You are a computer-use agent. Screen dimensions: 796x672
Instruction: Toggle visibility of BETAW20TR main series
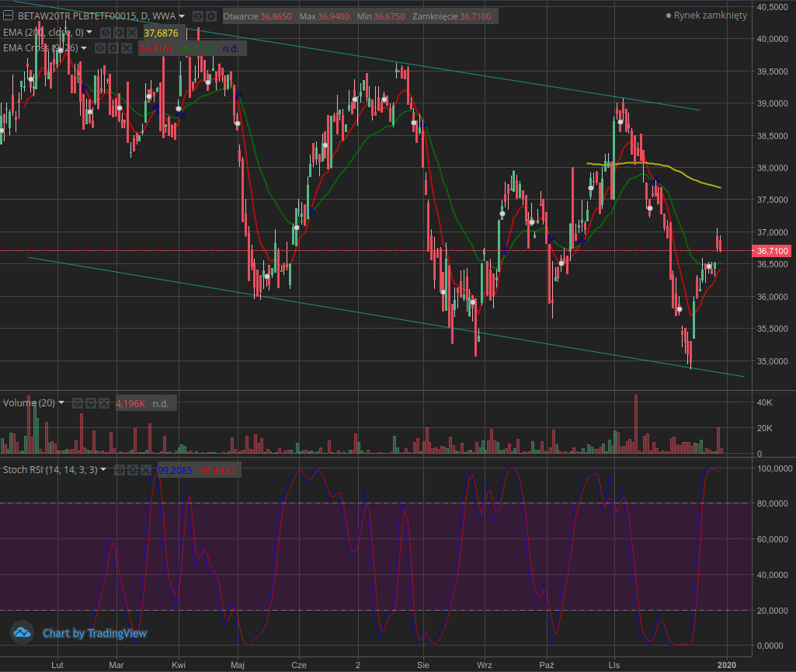click(198, 16)
